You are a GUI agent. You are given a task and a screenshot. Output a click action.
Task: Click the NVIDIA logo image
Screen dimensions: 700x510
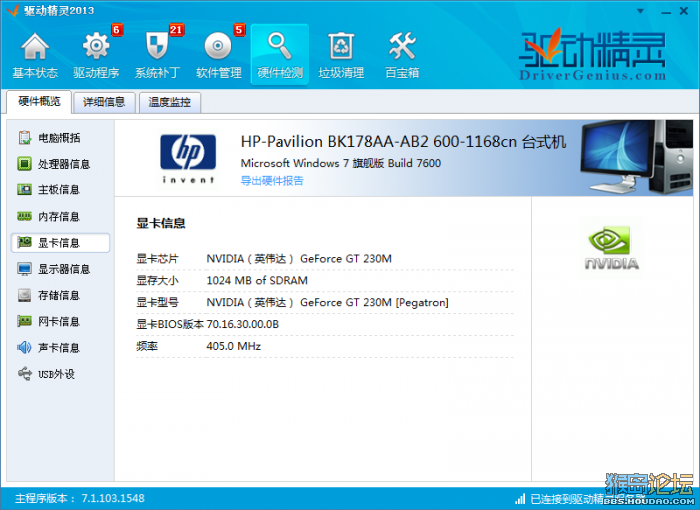point(612,248)
